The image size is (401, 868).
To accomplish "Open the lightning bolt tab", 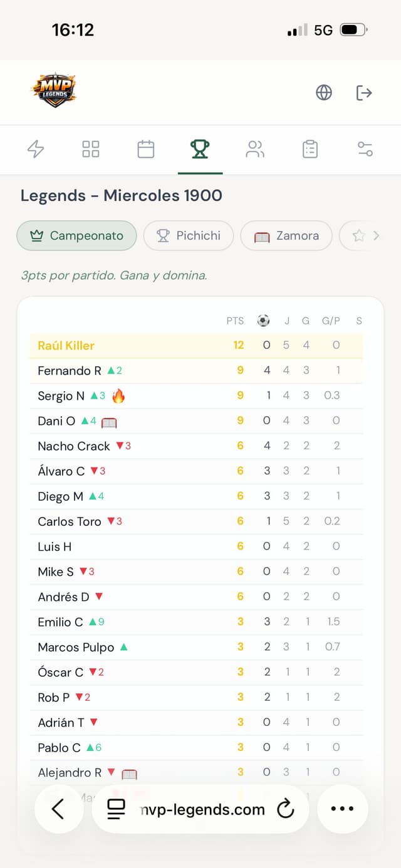I will click(x=36, y=149).
